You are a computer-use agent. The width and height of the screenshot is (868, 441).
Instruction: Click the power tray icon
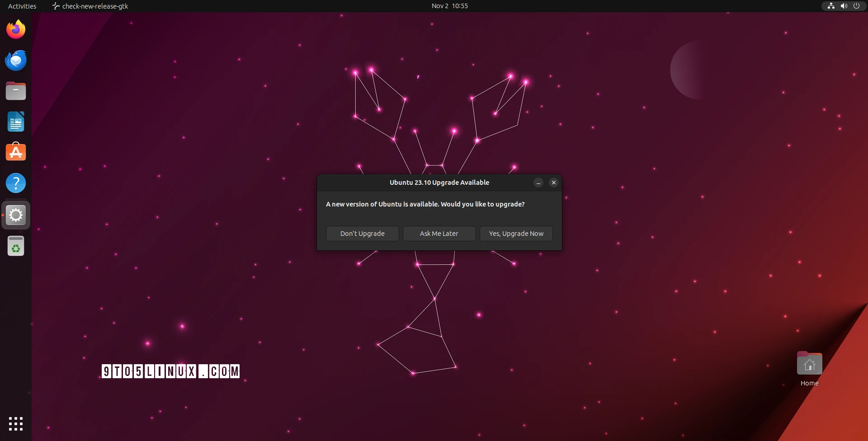[x=857, y=6]
